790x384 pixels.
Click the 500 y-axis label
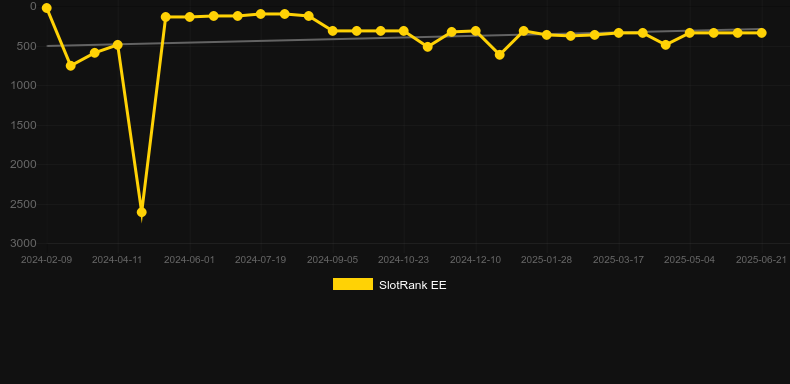point(28,46)
